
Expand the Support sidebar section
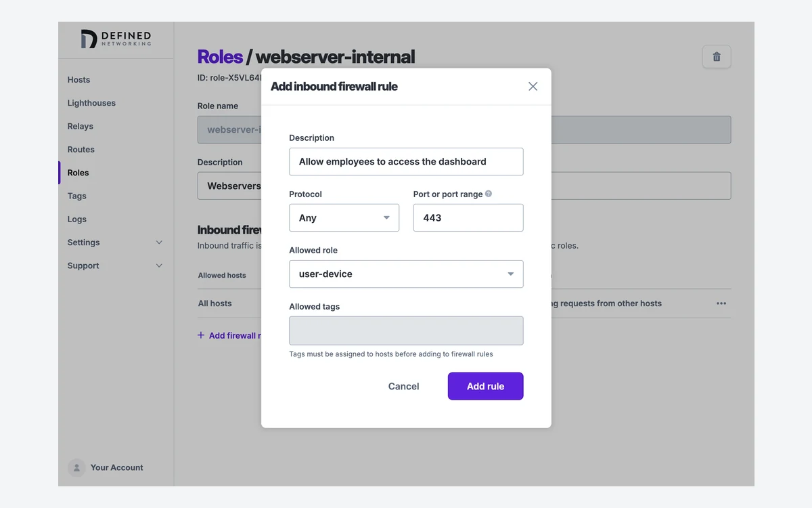pyautogui.click(x=116, y=266)
